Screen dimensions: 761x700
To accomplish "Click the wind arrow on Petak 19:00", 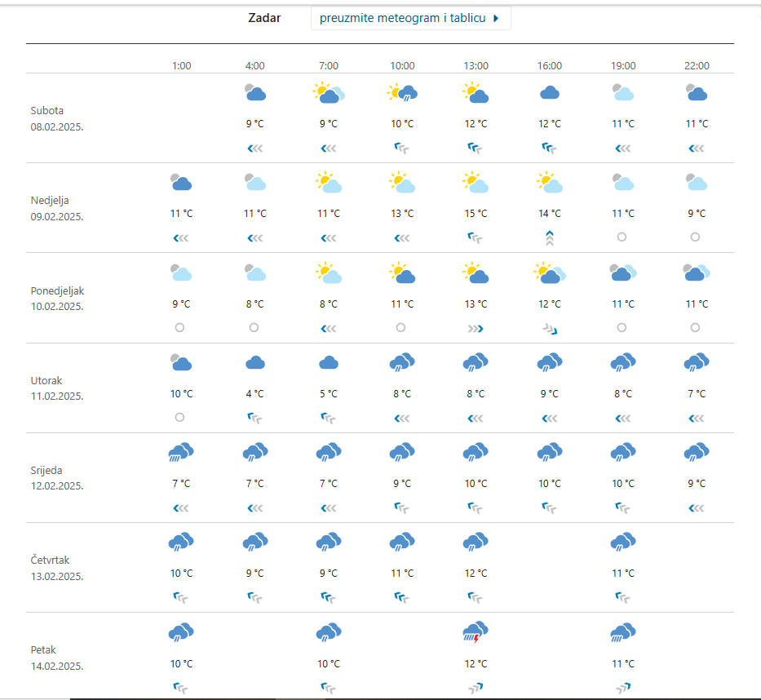I will pyautogui.click(x=623, y=688).
